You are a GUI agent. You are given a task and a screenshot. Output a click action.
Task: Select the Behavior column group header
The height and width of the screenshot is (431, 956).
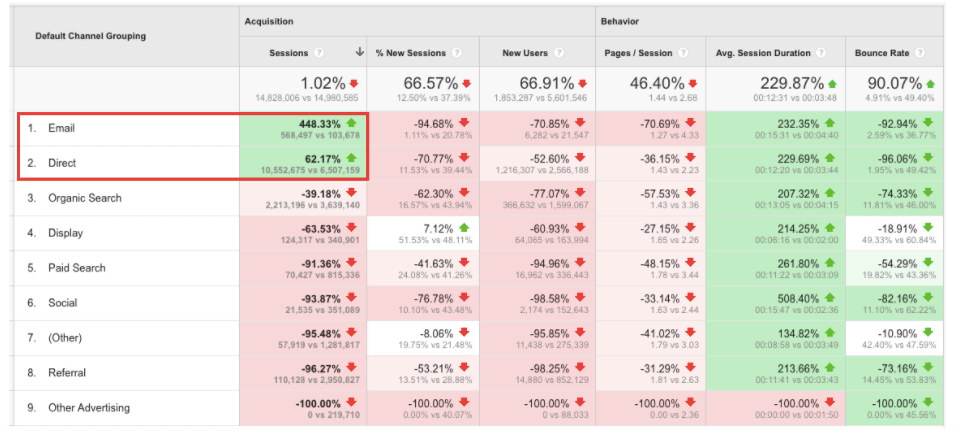pyautogui.click(x=620, y=20)
